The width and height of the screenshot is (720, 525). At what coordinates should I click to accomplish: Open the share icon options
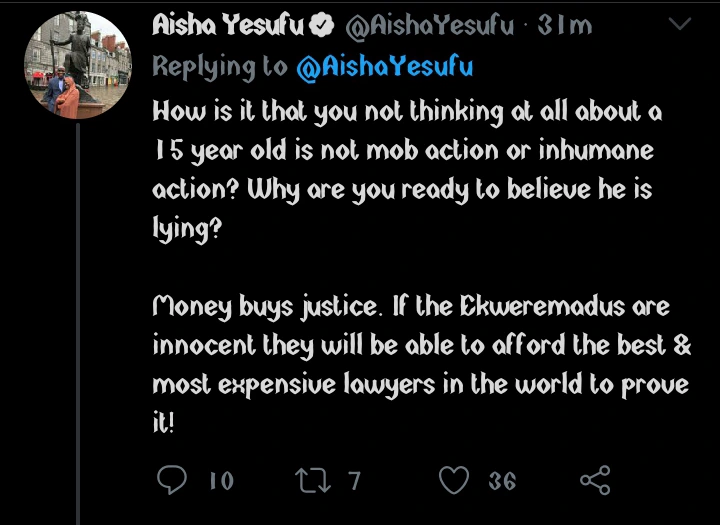(595, 481)
